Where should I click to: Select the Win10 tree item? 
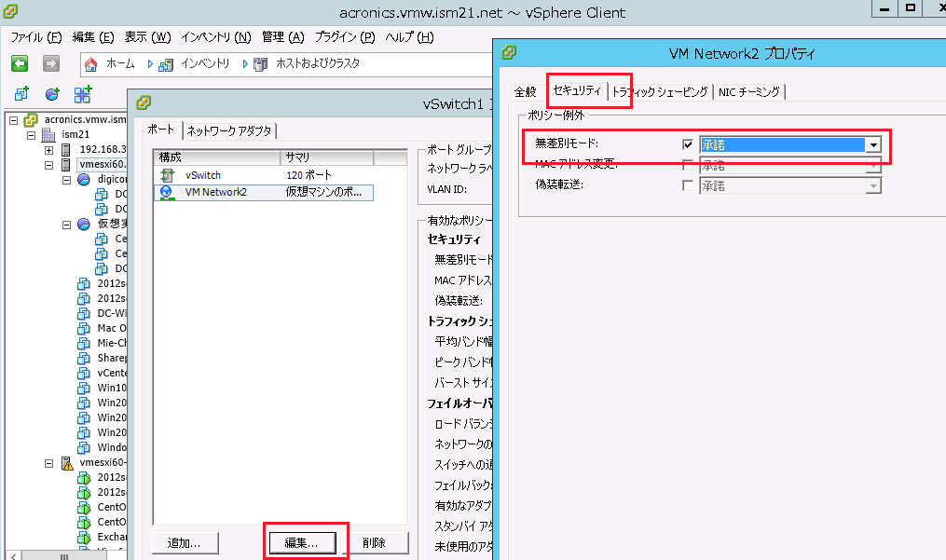(112, 388)
